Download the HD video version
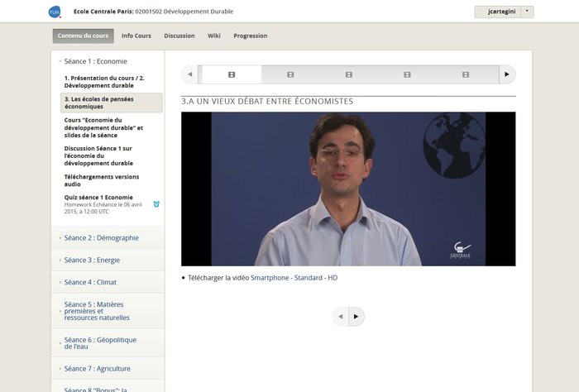 pos(333,278)
